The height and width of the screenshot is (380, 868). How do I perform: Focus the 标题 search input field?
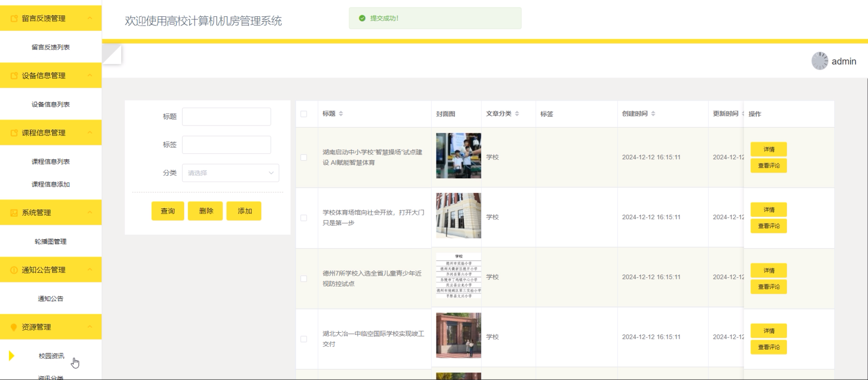point(226,116)
